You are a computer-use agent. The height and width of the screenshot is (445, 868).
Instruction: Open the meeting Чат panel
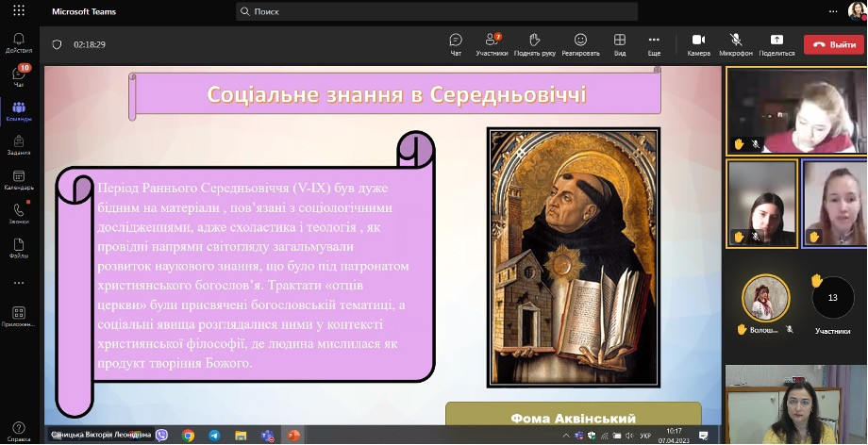point(456,43)
